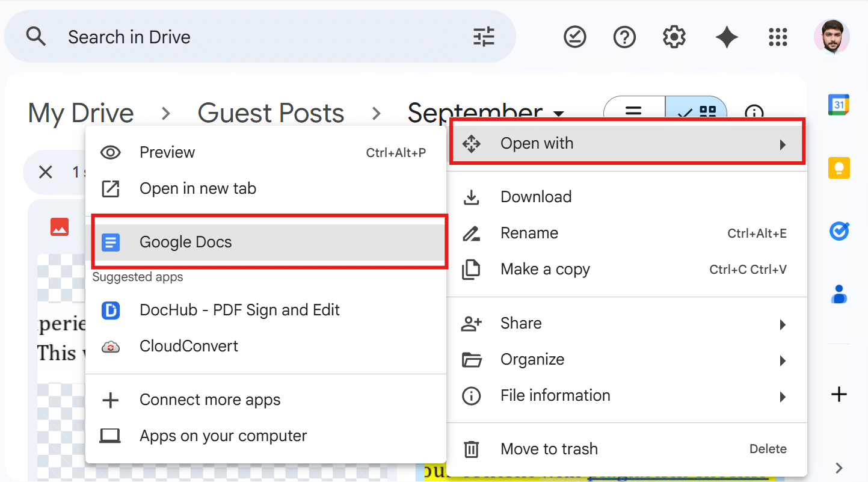Open the Help question mark icon
The image size is (868, 482).
(624, 37)
